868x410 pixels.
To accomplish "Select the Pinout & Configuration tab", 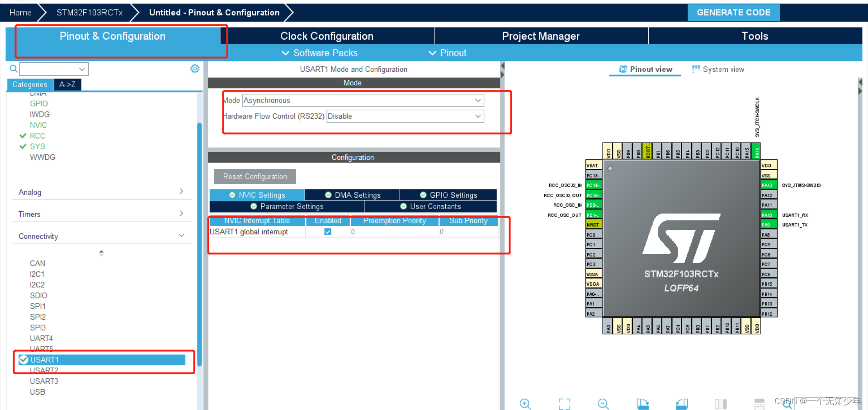I will click(x=113, y=36).
